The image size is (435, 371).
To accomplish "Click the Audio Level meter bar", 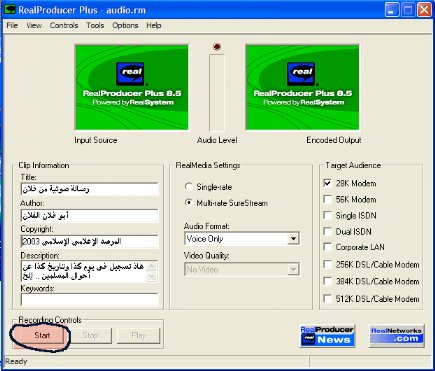I will tap(217, 93).
